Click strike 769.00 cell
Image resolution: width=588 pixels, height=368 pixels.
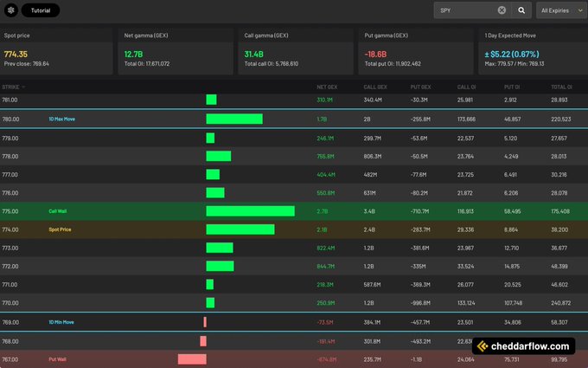tap(10, 322)
